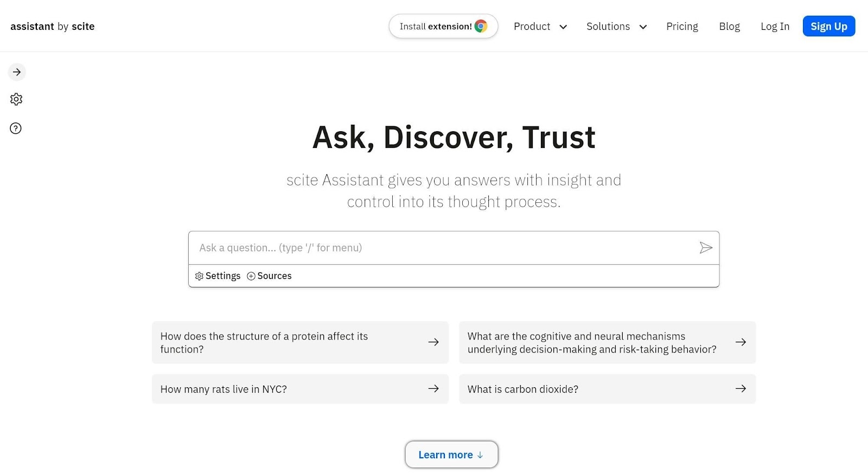Select 'How does the structure of a protein' question
Image resolution: width=868 pixels, height=474 pixels.
pos(300,342)
